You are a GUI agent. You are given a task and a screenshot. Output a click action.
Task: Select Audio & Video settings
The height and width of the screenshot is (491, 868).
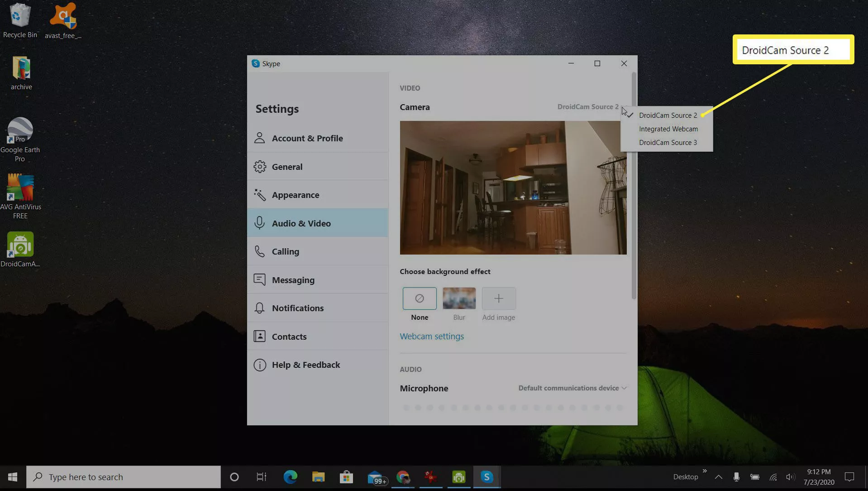tap(317, 223)
